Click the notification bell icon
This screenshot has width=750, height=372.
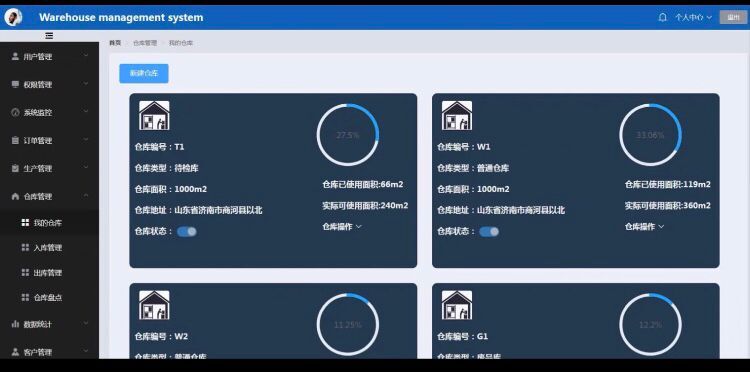tap(662, 18)
